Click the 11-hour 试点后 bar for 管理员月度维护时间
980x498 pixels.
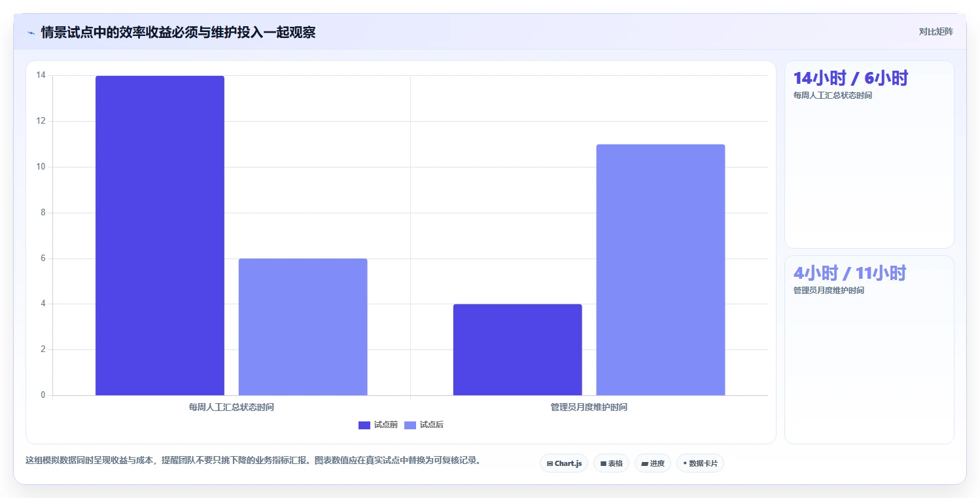pos(661,270)
